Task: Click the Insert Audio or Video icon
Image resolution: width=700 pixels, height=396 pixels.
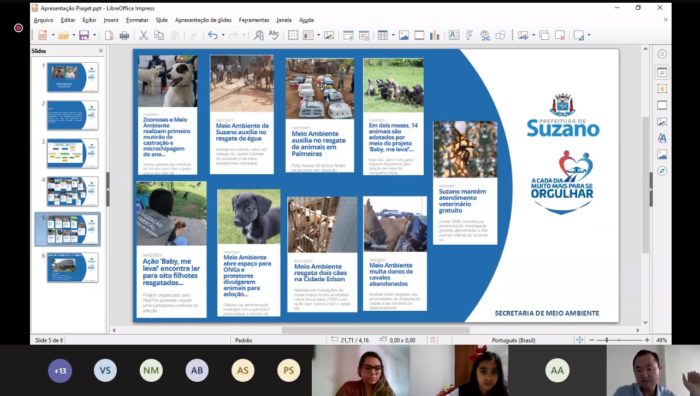Action: pyautogui.click(x=419, y=35)
